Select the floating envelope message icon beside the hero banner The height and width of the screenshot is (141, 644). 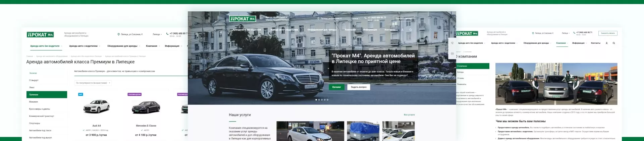pyautogui.click(x=452, y=54)
